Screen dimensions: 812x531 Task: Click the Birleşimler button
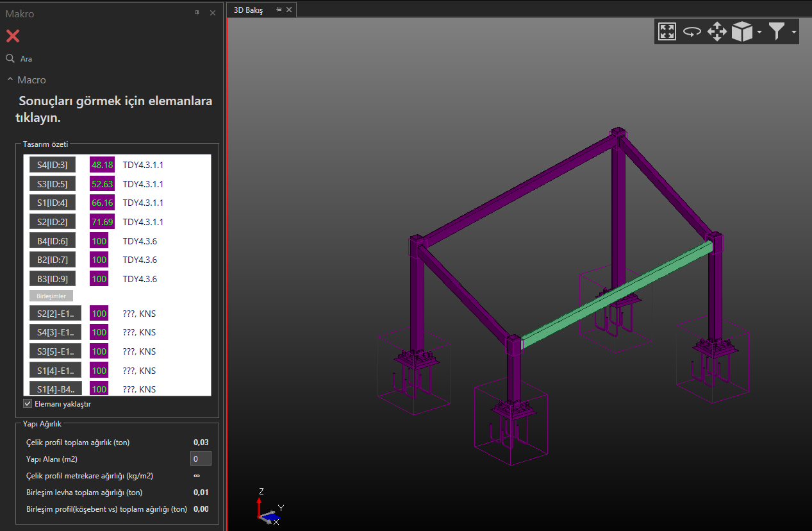coord(51,296)
